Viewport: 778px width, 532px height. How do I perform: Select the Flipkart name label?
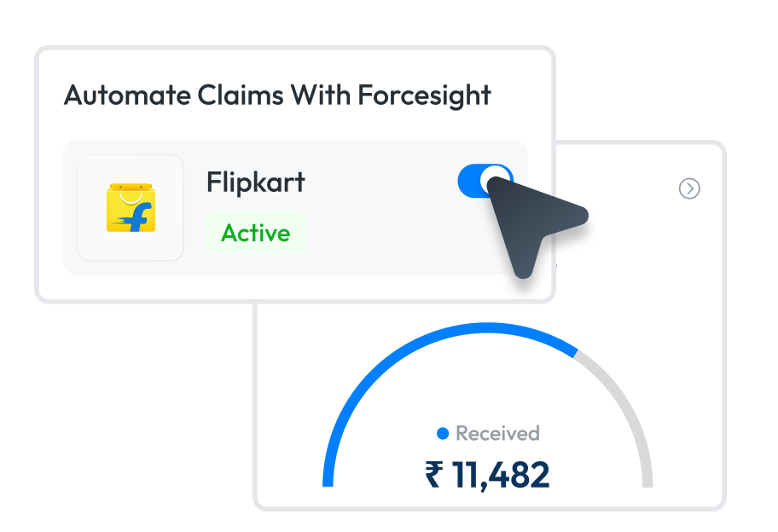point(256,182)
